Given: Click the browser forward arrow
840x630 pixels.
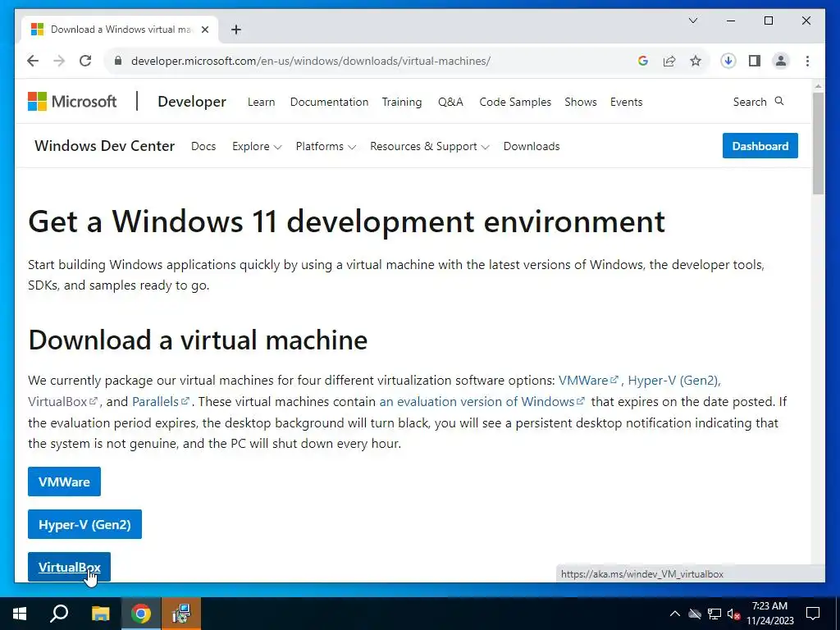Looking at the screenshot, I should (59, 61).
